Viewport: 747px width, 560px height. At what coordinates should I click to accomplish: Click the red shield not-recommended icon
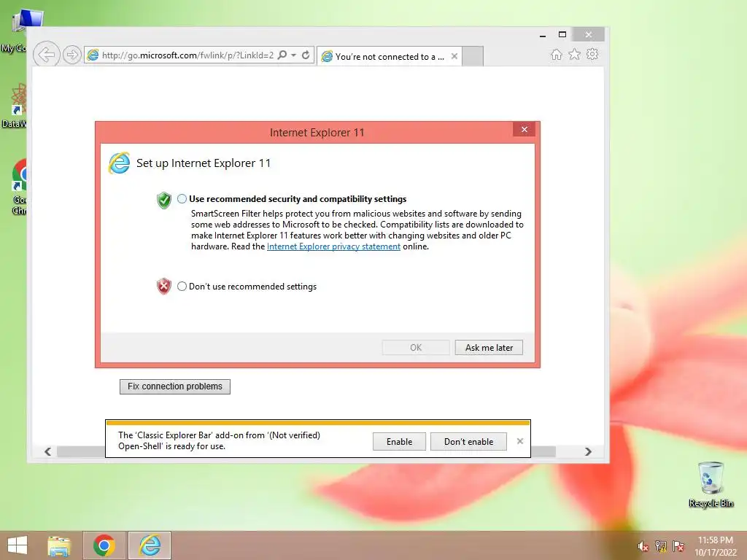click(164, 286)
